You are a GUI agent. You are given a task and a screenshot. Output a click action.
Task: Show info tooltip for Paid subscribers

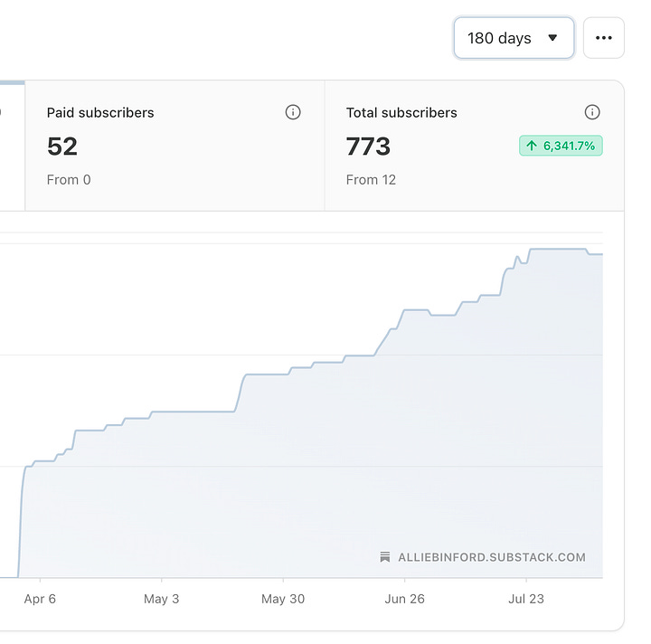(x=293, y=112)
